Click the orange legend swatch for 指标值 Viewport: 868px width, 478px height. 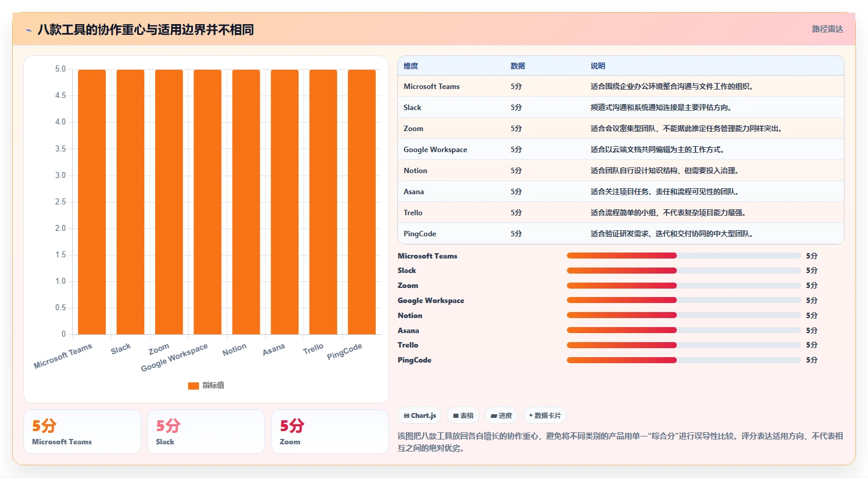point(194,385)
